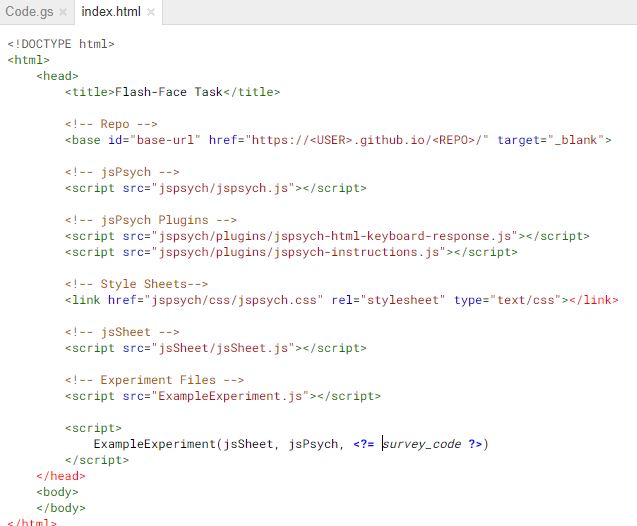637x526 pixels.
Task: Switch to the Code.gs tab
Action: [29, 11]
